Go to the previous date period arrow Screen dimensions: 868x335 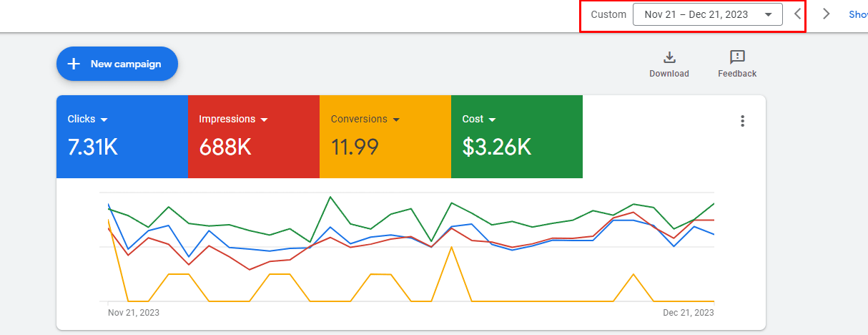pos(798,14)
